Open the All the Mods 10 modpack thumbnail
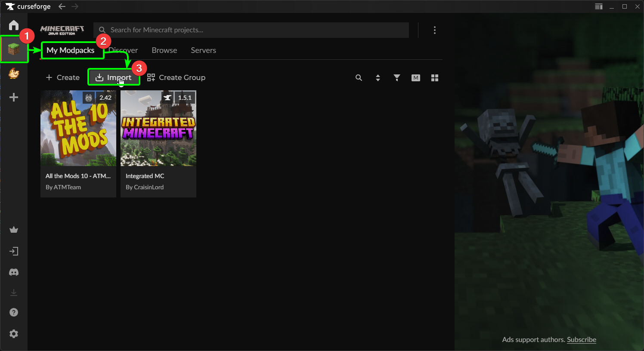The image size is (644, 351). click(78, 128)
